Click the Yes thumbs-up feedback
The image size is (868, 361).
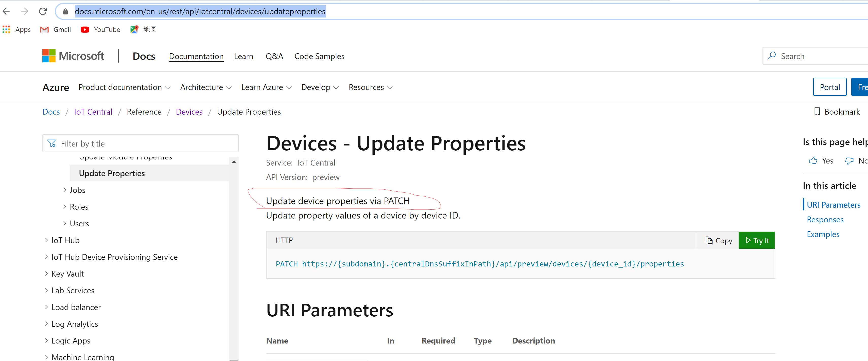pyautogui.click(x=821, y=161)
